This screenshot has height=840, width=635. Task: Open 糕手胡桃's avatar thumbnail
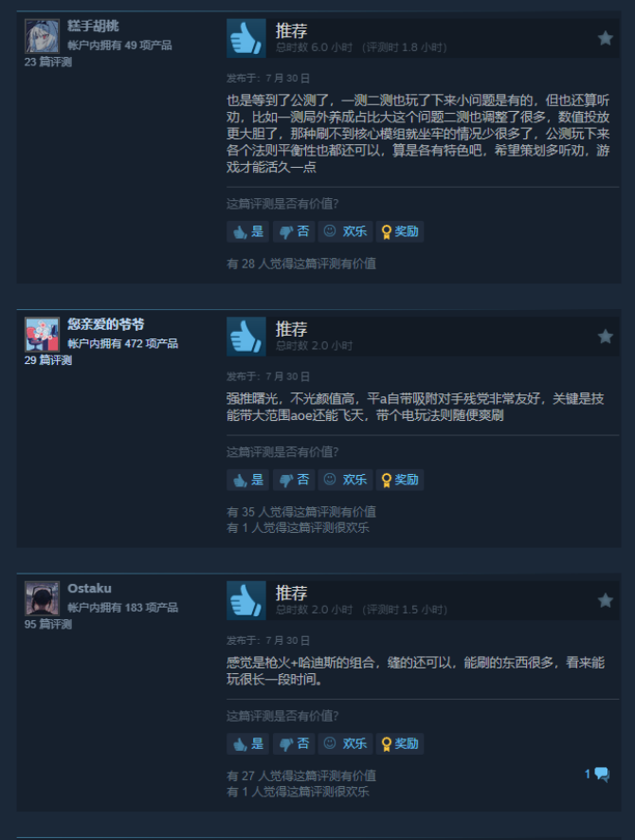coord(42,36)
